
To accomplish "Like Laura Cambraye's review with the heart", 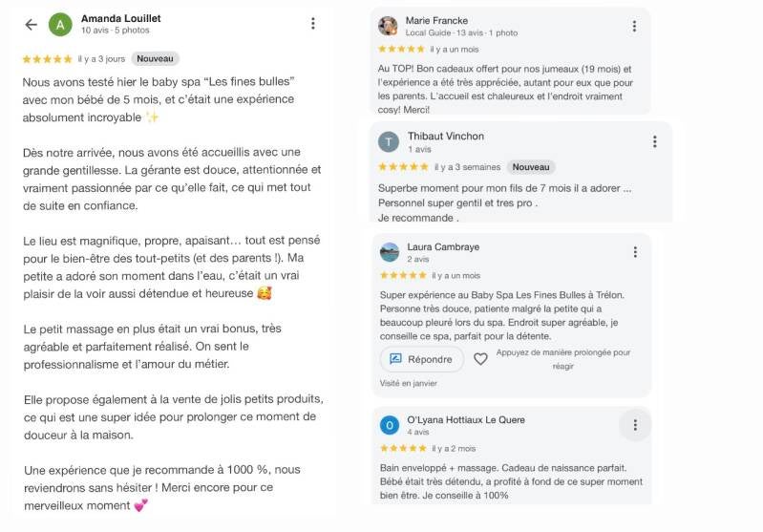I will 480,359.
